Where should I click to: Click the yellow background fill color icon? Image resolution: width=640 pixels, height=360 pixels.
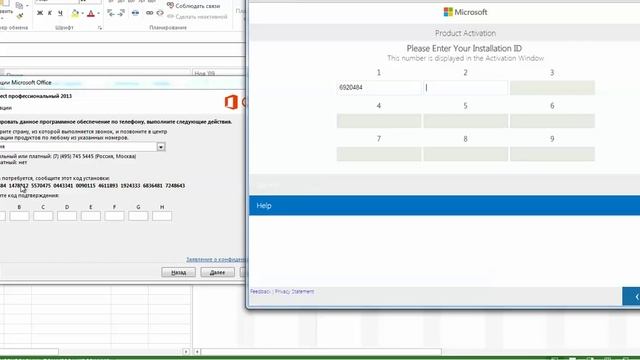(x=75, y=13)
